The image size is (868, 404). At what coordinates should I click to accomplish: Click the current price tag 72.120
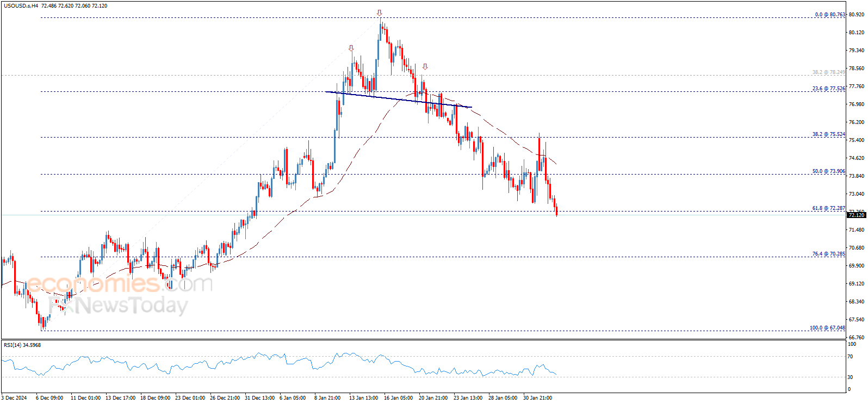(857, 215)
